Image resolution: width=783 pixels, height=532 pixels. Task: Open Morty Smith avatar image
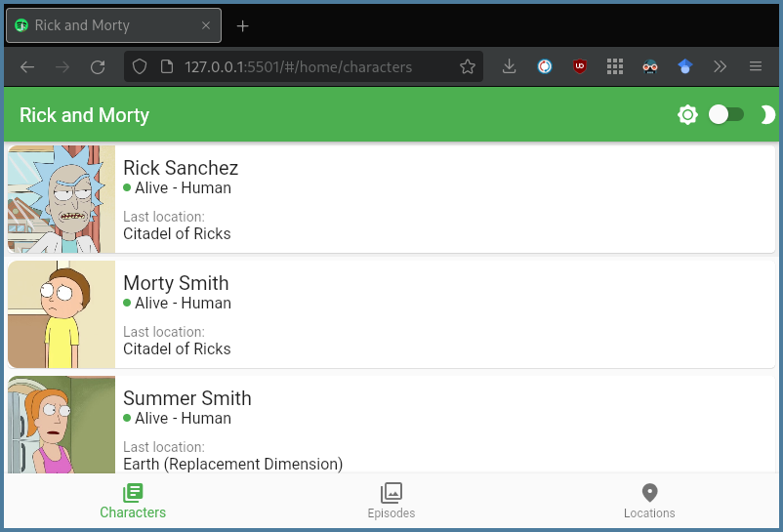click(62, 314)
